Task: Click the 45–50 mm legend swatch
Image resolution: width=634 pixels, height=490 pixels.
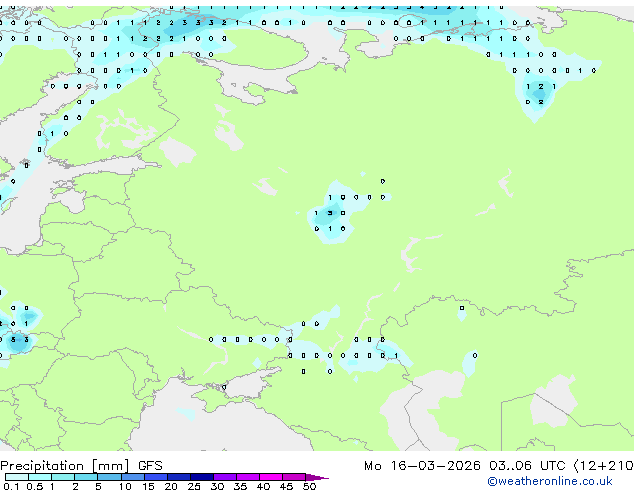Action: click(x=294, y=477)
